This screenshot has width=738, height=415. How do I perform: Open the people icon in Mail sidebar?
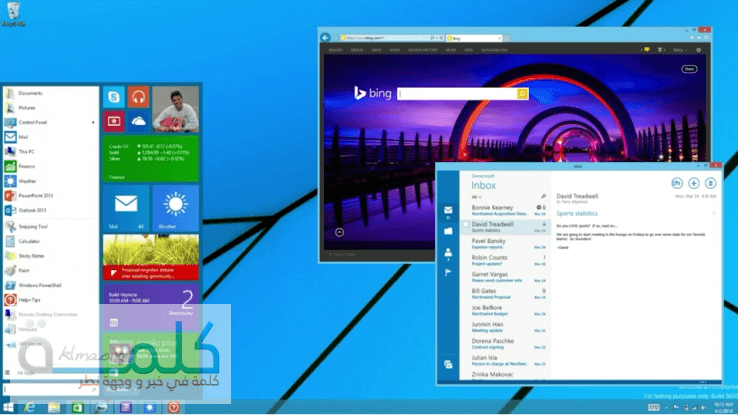pos(448,252)
